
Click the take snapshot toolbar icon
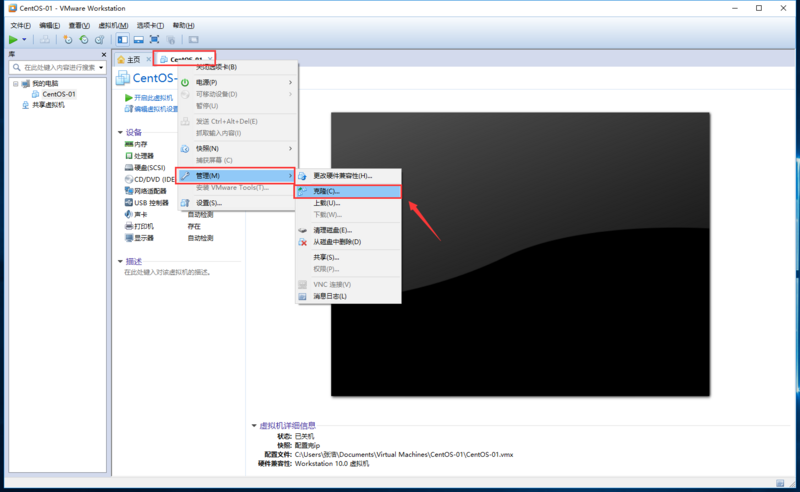(67, 39)
